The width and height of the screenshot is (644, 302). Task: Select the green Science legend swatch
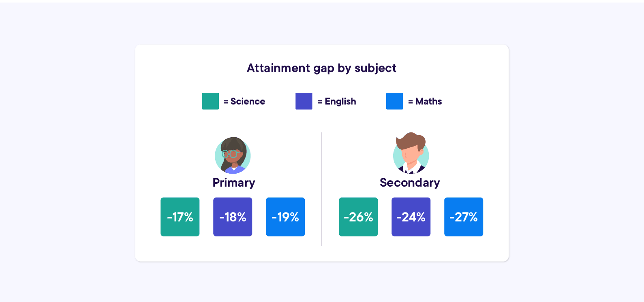point(210,101)
